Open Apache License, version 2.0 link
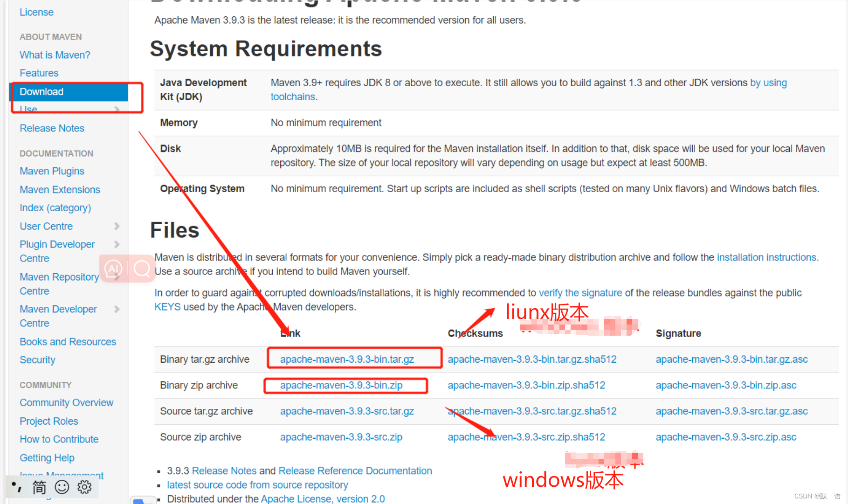 click(x=323, y=499)
